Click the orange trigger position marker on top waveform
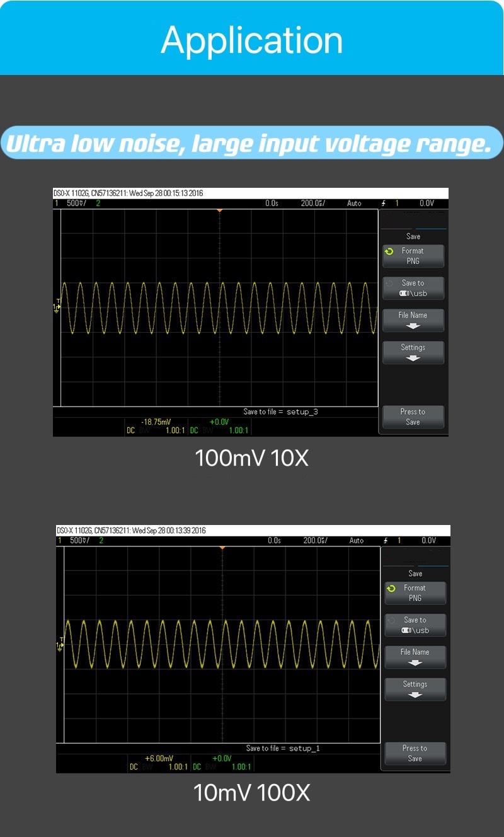 [219, 210]
